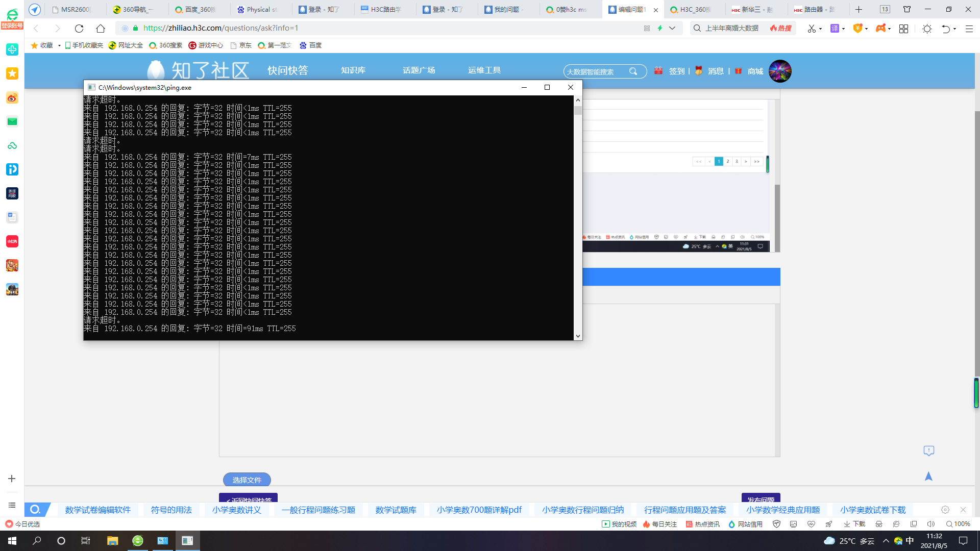Click the 大数据智能搜索 search field

[x=595, y=72]
